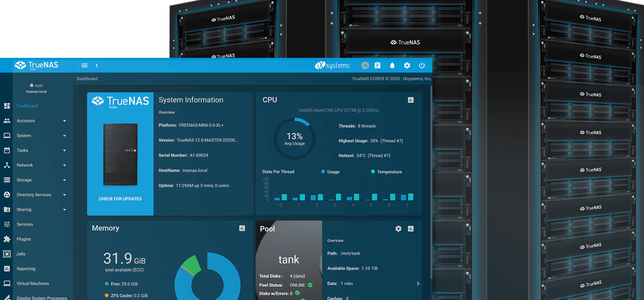This screenshot has width=644, height=300.
Task: Open Jails menu item
Action: tap(21, 254)
